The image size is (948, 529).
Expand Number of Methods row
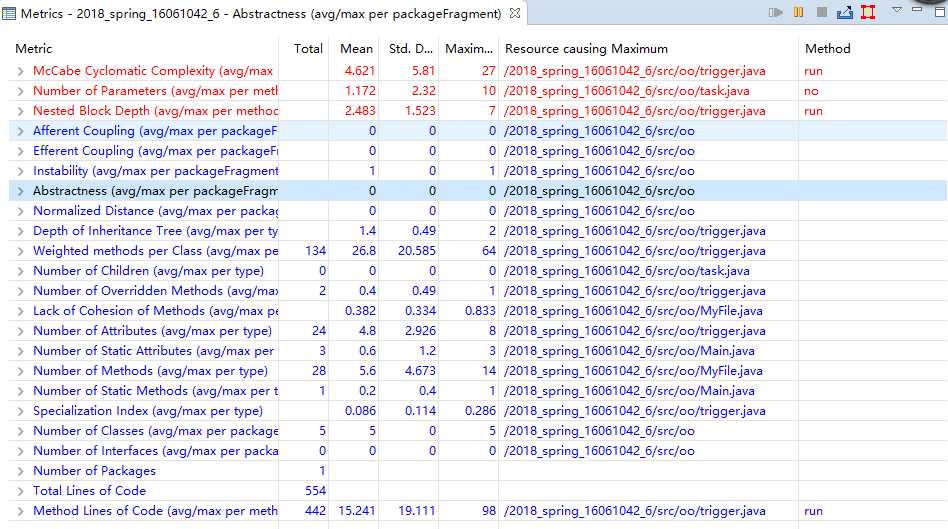(21, 371)
